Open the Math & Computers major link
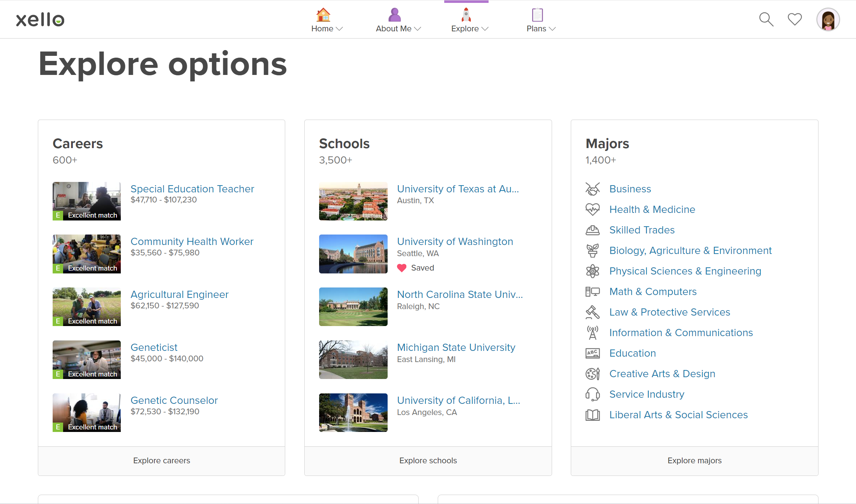856x504 pixels. tap(653, 291)
